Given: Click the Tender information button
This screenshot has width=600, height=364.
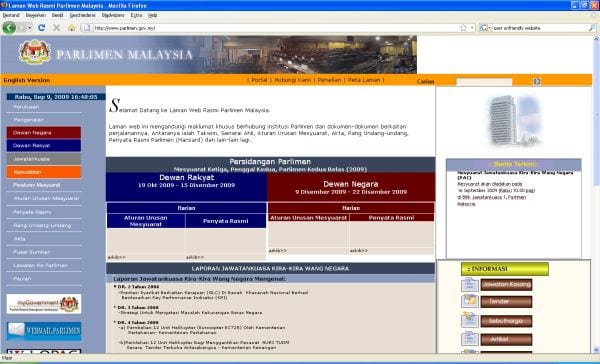Looking at the screenshot, I should point(506,302).
